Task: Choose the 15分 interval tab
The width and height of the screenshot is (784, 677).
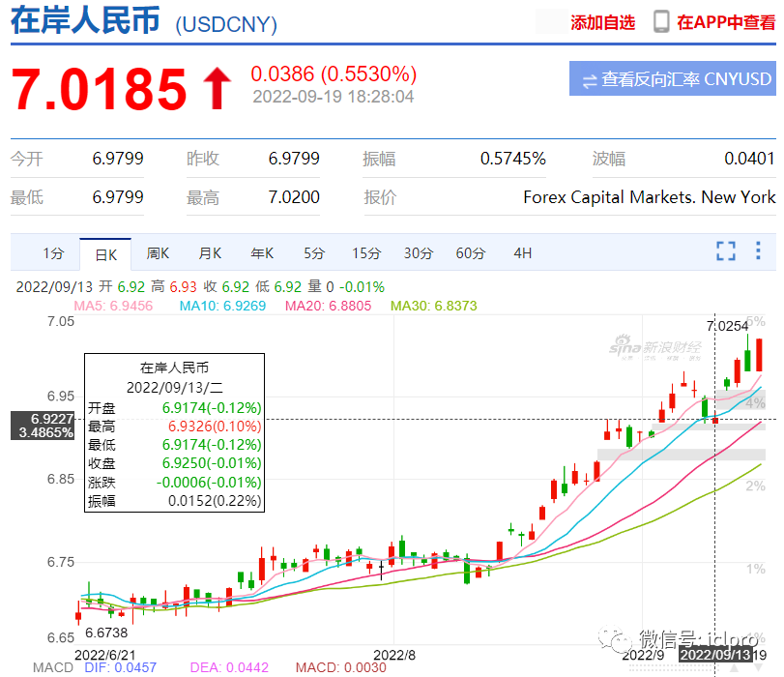Action: 366,253
